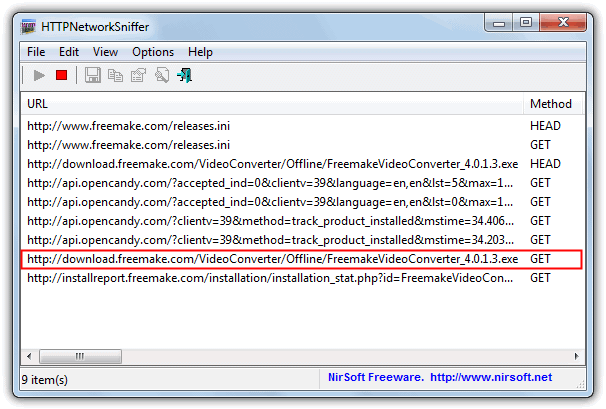
Task: Click the Copy selected items icon
Action: [x=115, y=75]
